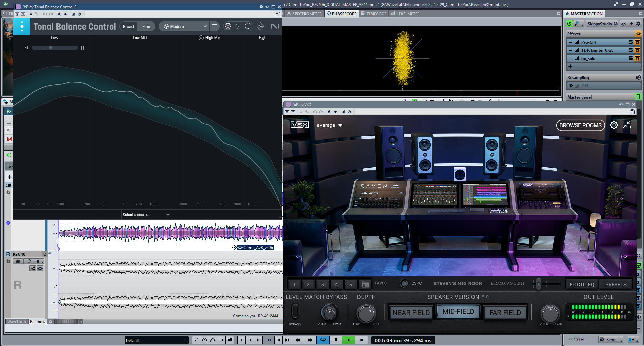Click the Browse Rooms button
Viewport: 644px width, 346px height.
pos(580,125)
